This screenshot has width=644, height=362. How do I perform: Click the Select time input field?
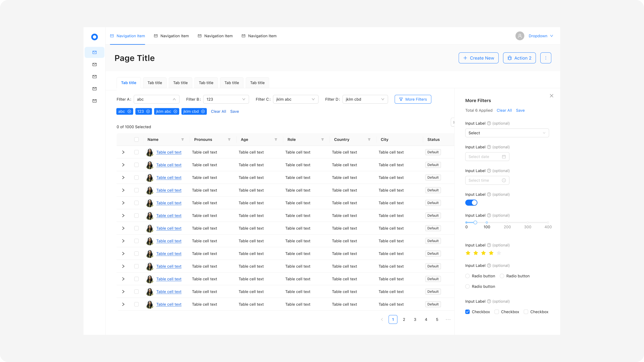click(x=487, y=180)
